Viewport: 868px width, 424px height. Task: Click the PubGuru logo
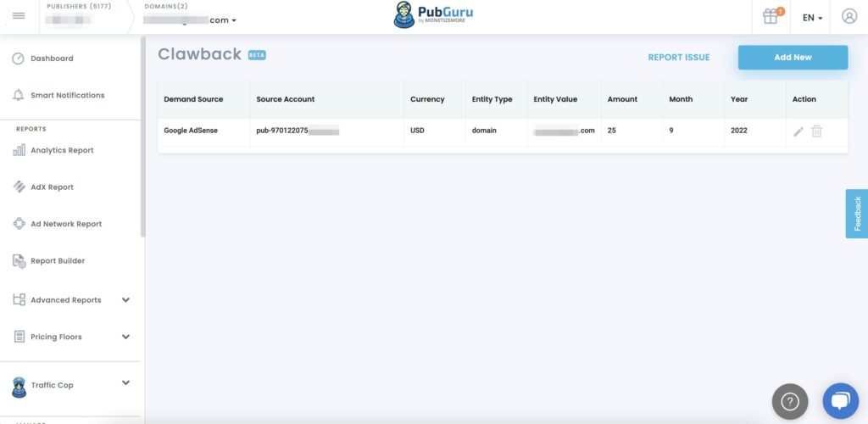click(x=433, y=15)
